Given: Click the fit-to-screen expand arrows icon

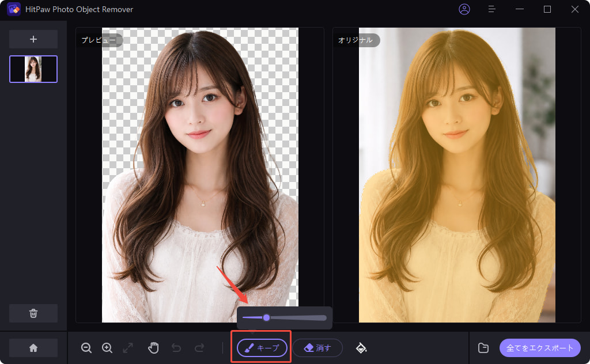Looking at the screenshot, I should [x=128, y=347].
